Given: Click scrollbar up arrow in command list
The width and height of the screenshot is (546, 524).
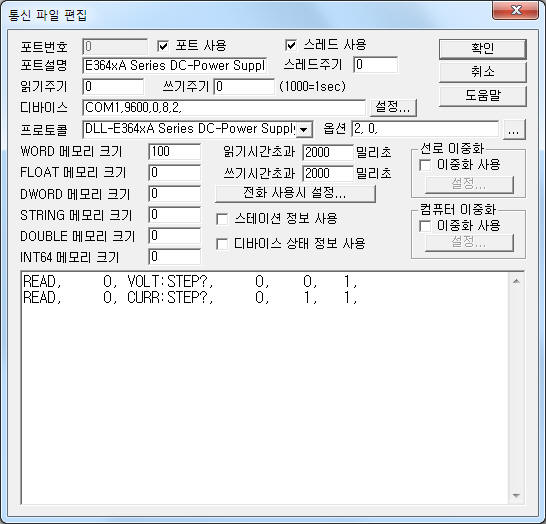Looking at the screenshot, I should pos(516,281).
